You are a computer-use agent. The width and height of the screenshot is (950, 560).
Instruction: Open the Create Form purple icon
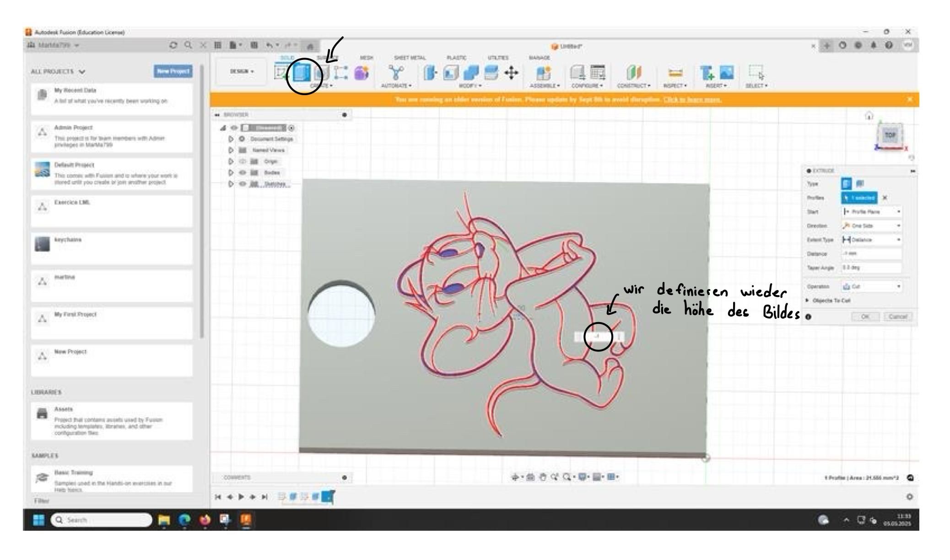362,73
